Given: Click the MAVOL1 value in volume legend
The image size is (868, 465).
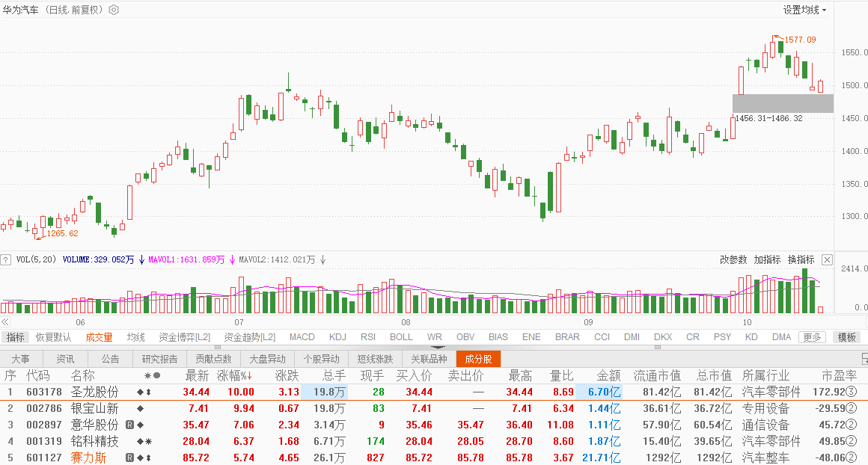Looking at the screenshot, I should point(186,260).
